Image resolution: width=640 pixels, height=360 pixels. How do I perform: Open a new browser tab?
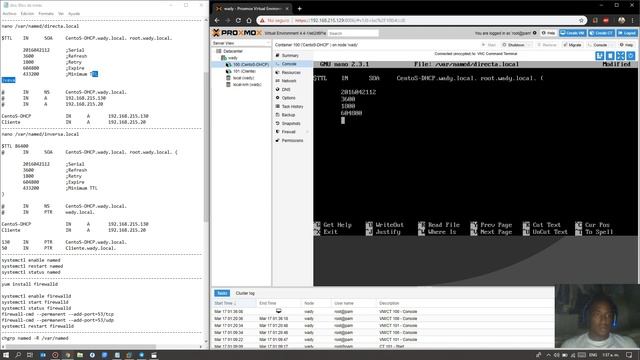(x=300, y=8)
